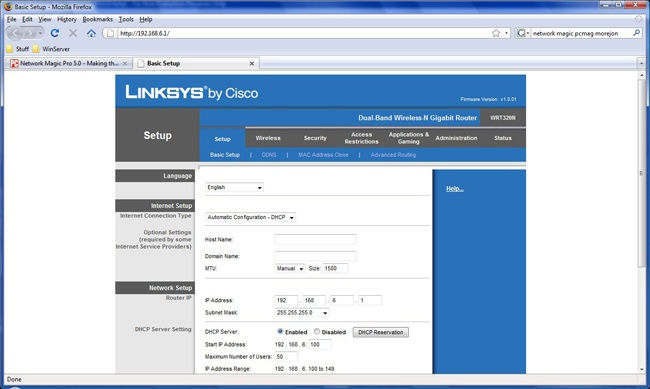650x389 pixels.
Task: Select the DHCP Server Enabled radio
Action: coord(280,331)
